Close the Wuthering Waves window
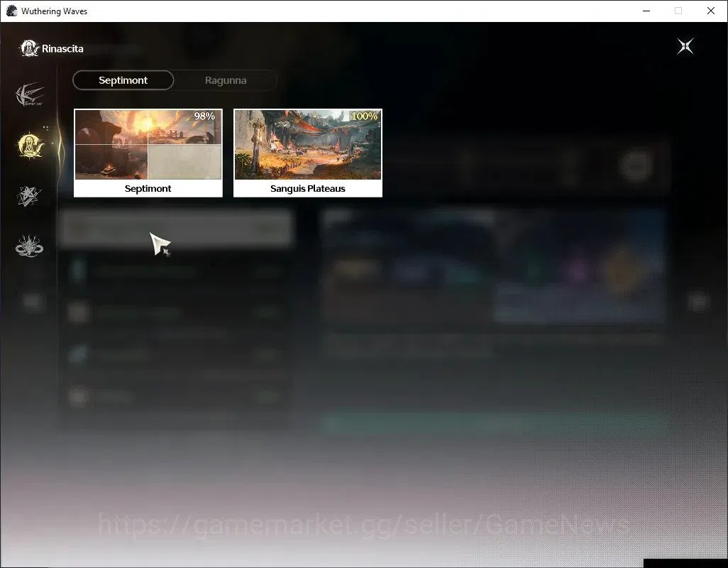 pyautogui.click(x=711, y=11)
